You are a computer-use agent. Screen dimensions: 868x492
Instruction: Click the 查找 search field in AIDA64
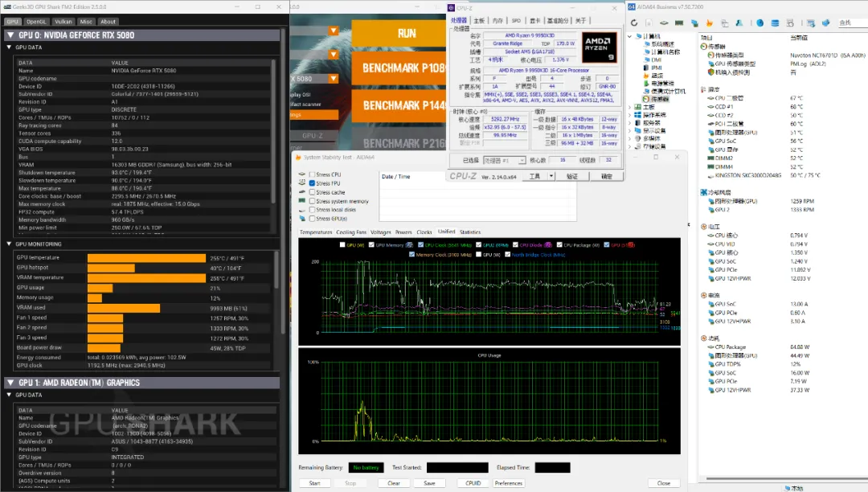[x=853, y=23]
